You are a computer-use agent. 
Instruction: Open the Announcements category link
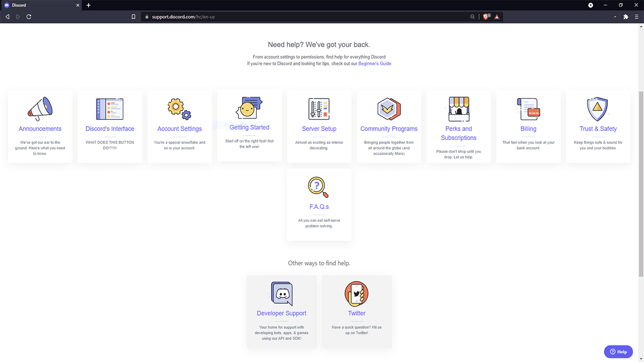tap(40, 129)
